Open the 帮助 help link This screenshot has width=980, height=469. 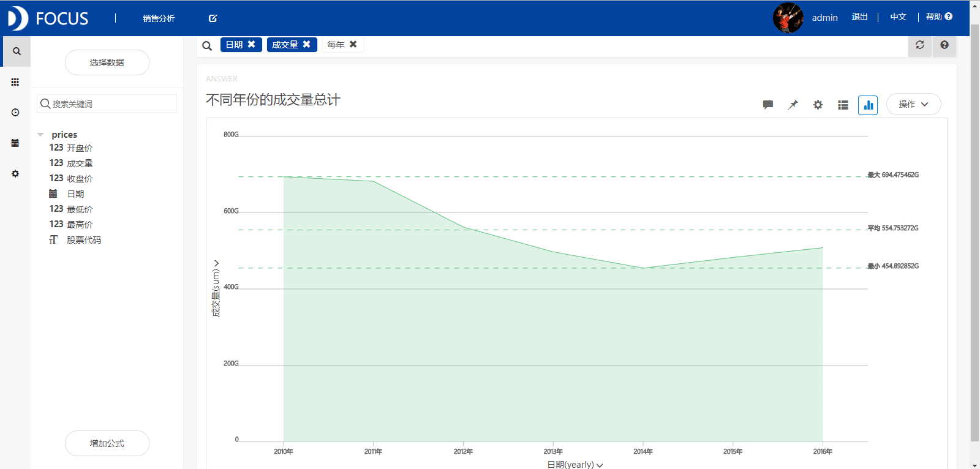pos(939,17)
